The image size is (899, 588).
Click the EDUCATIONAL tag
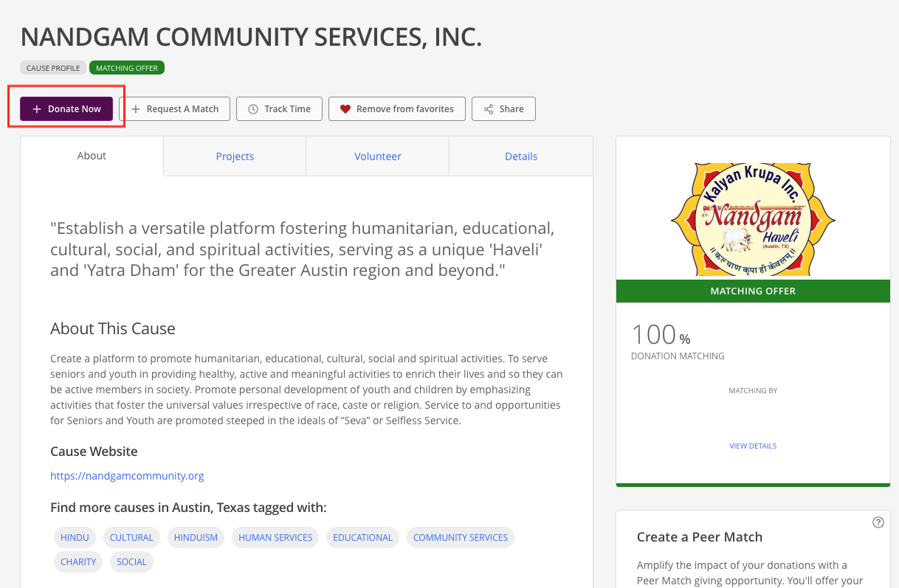[x=362, y=538]
